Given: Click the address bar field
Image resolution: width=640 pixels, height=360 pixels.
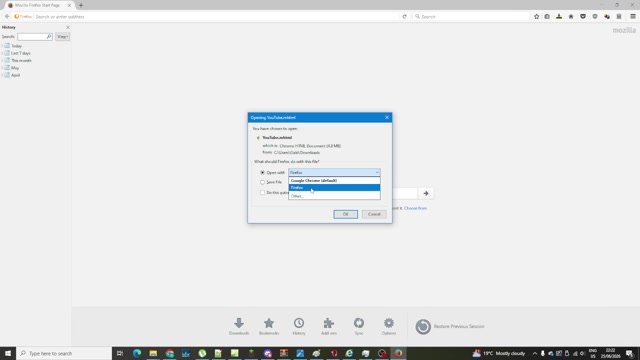Looking at the screenshot, I should pyautogui.click(x=216, y=16).
